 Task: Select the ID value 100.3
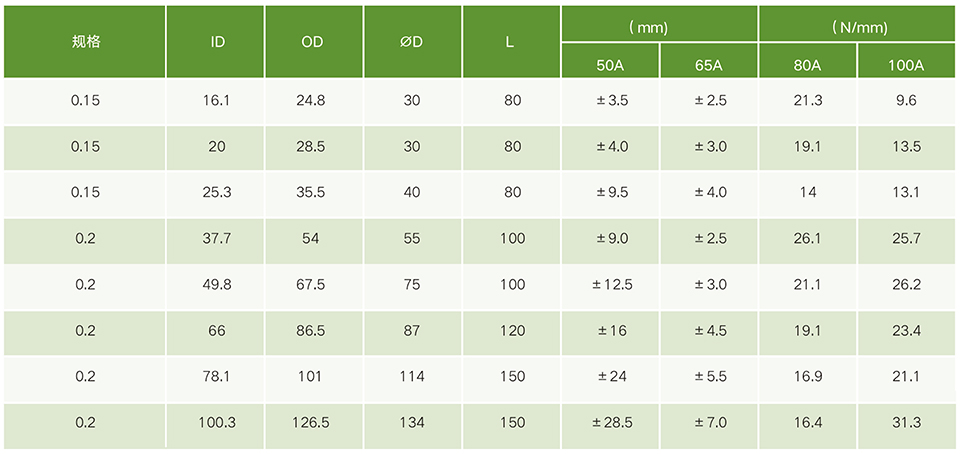tap(217, 423)
